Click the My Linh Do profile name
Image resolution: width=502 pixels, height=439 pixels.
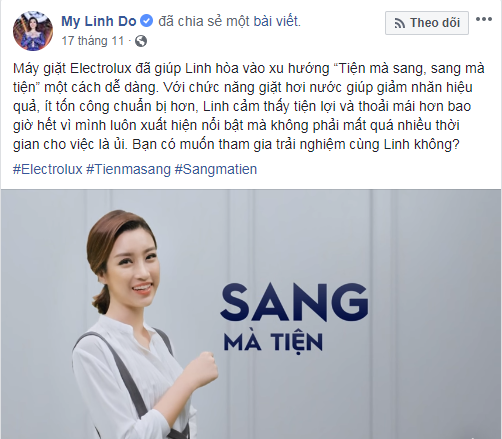tap(99, 21)
